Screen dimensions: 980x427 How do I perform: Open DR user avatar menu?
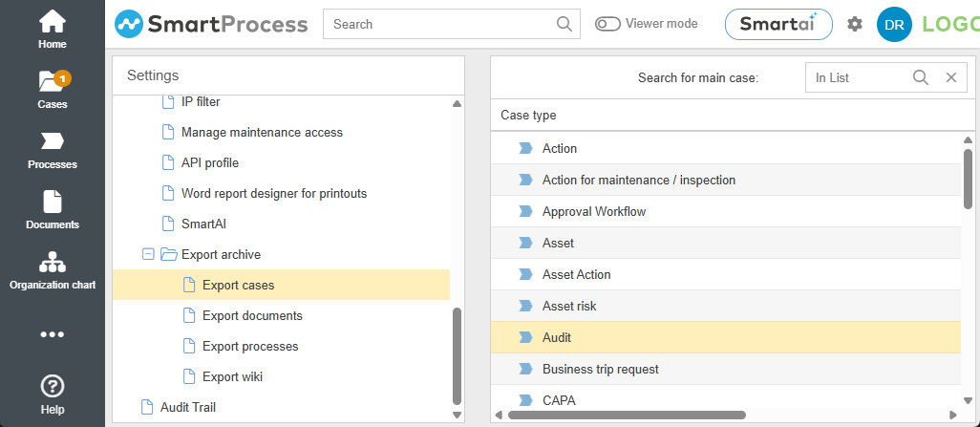(894, 25)
